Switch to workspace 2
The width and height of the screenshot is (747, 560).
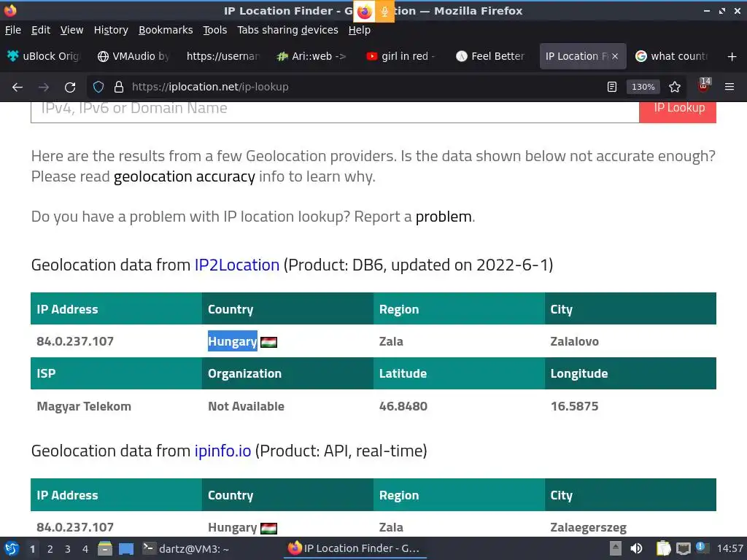pyautogui.click(x=50, y=549)
